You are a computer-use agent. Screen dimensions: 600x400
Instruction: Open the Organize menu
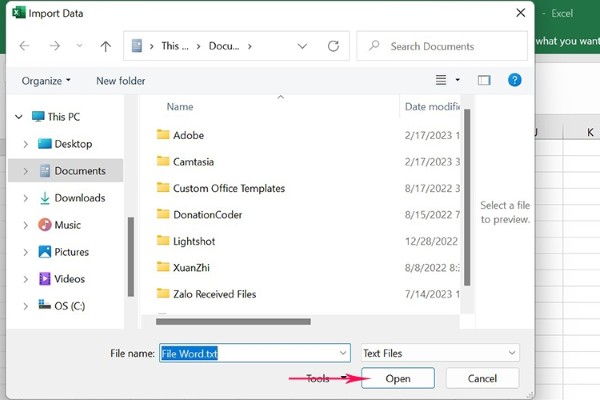click(46, 81)
